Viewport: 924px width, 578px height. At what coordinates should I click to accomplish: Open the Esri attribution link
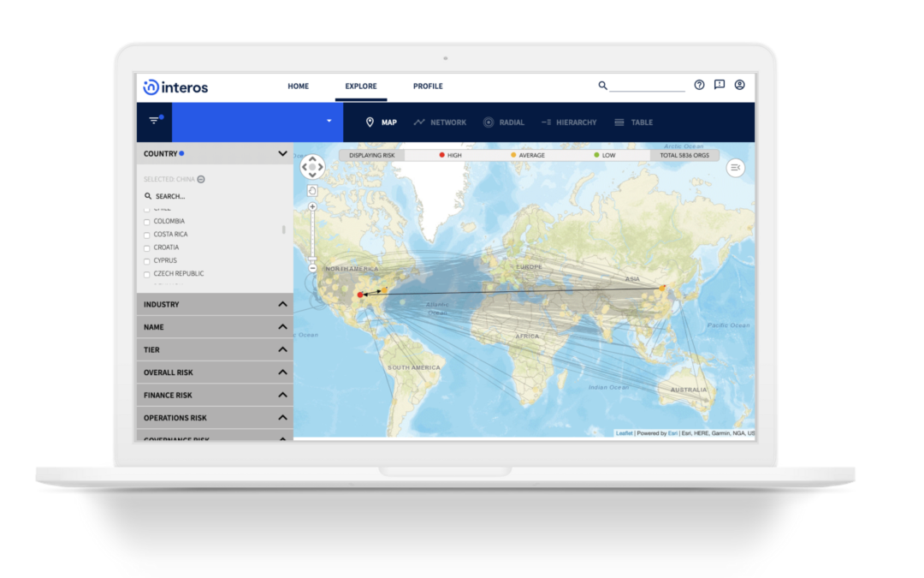[672, 433]
